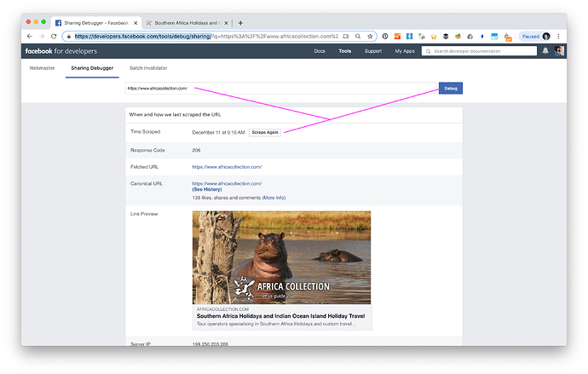Image resolution: width=588 pixels, height=374 pixels.
Task: Open the Buffer stacked-layers extension
Action: click(446, 37)
